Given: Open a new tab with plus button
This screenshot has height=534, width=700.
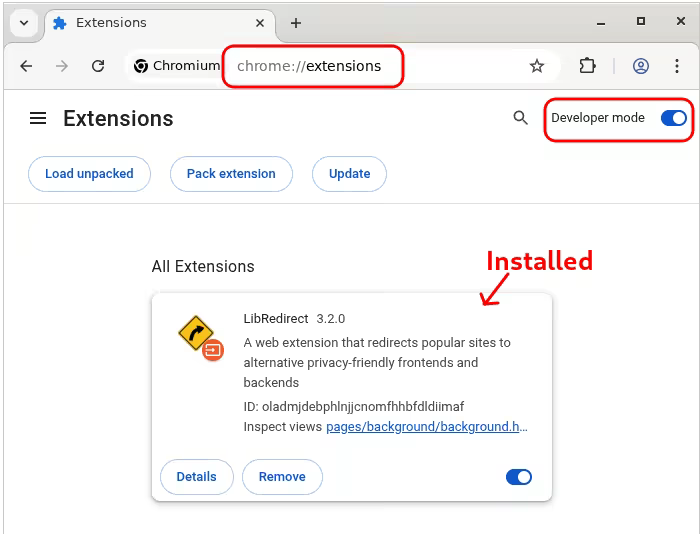Looking at the screenshot, I should (x=296, y=23).
